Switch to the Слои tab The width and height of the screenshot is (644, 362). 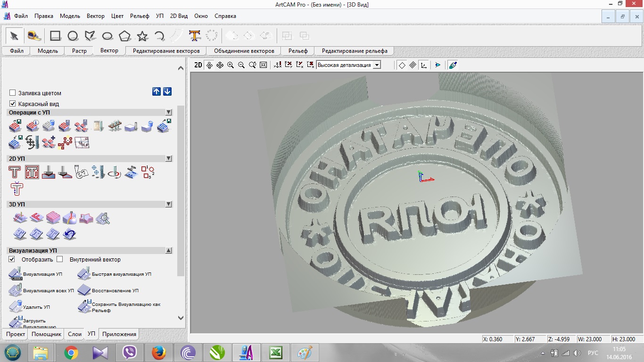click(x=74, y=334)
